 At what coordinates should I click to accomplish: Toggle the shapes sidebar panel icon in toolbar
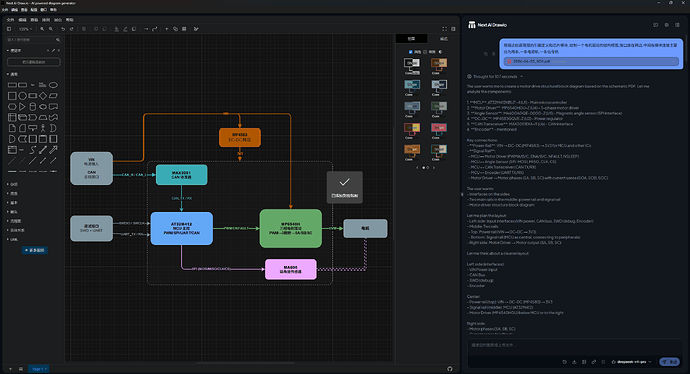(9, 29)
